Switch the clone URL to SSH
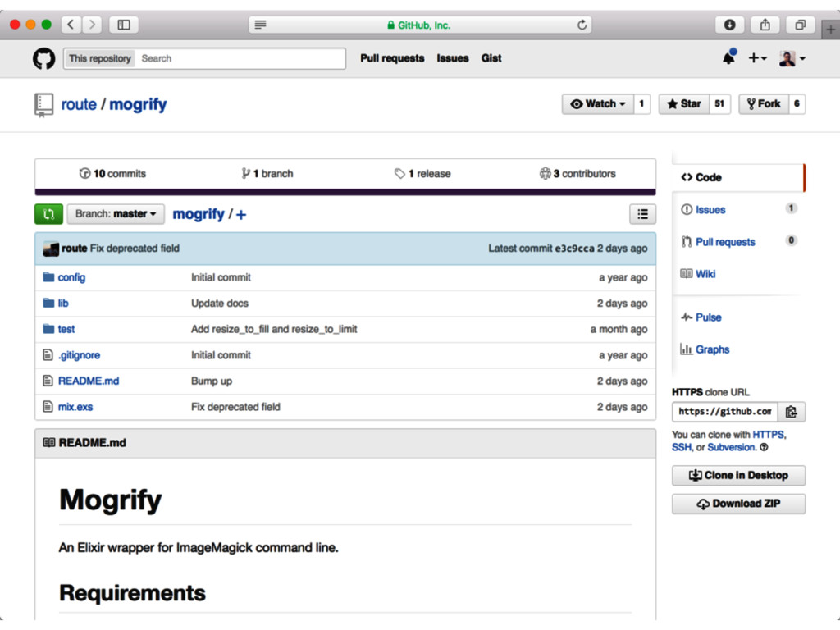The width and height of the screenshot is (840, 630). pos(681,447)
